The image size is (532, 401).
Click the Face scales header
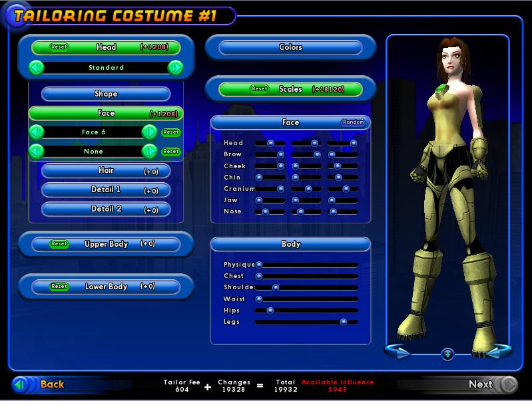(290, 122)
